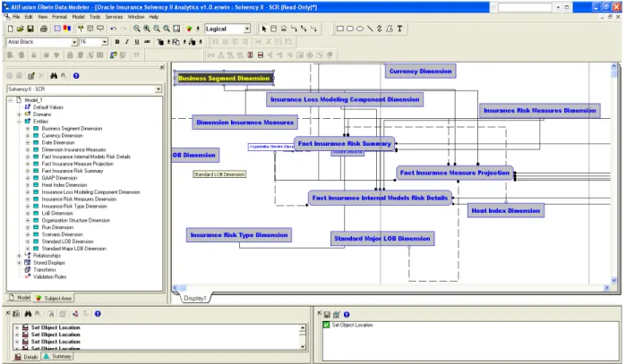Select the Line drawing tool
Viewport: 626px width, 364px height.
(370, 29)
